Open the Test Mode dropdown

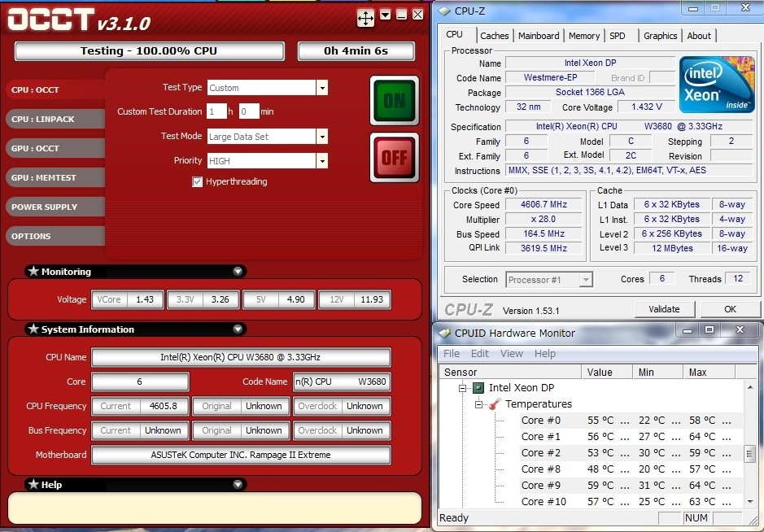tap(322, 137)
